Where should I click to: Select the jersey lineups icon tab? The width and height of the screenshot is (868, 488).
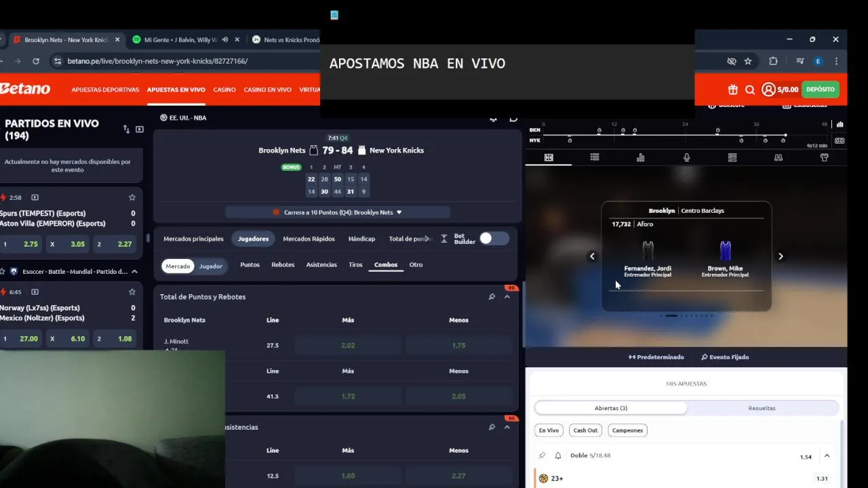click(x=825, y=157)
